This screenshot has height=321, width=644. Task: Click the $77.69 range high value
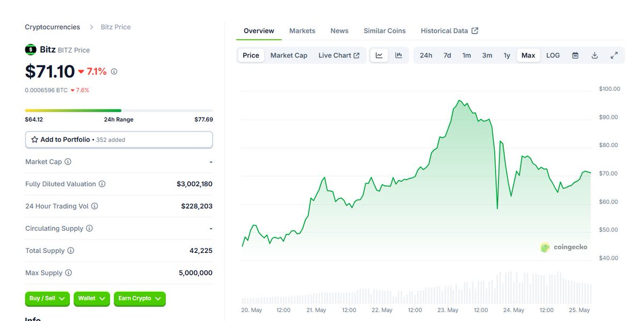click(203, 119)
